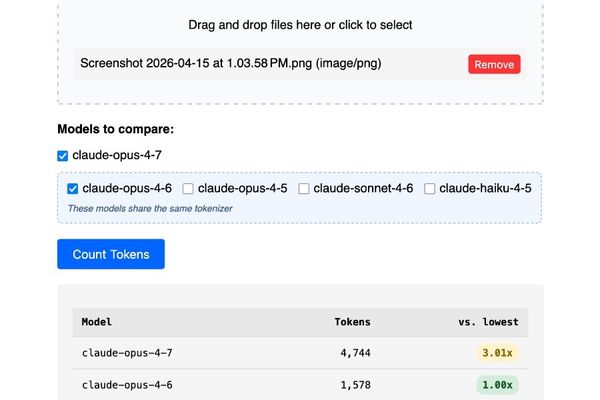This screenshot has height=400, width=600.
Task: Click the Tokens column header
Action: coord(352,322)
